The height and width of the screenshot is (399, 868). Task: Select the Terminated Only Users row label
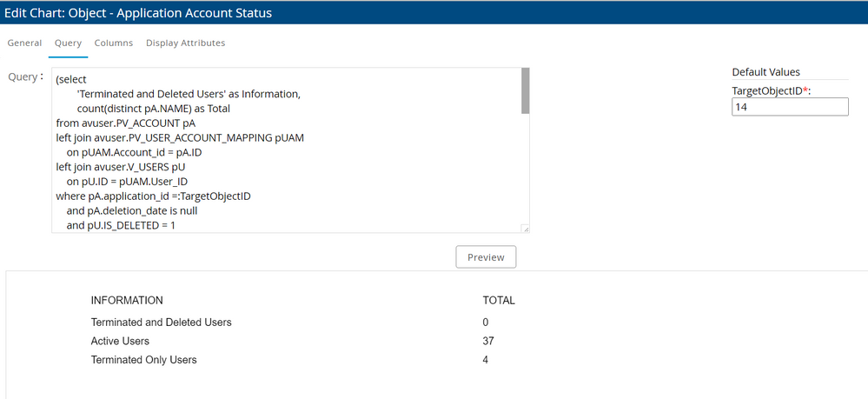(143, 360)
